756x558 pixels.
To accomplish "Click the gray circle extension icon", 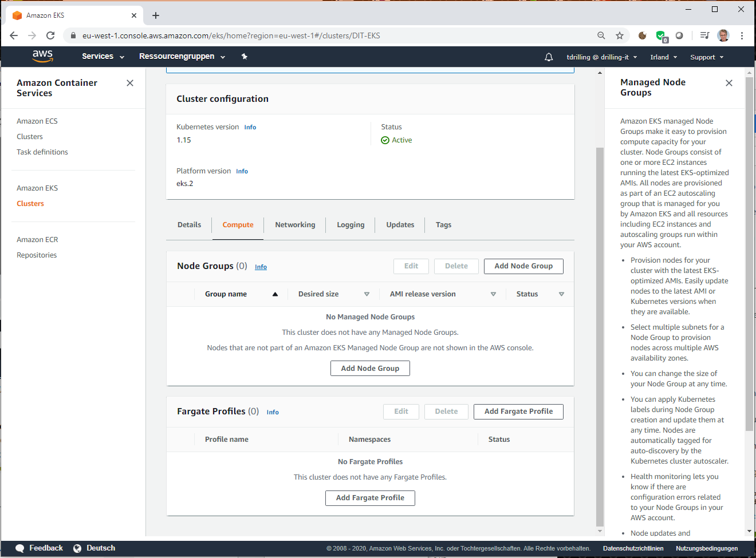I will [x=679, y=35].
